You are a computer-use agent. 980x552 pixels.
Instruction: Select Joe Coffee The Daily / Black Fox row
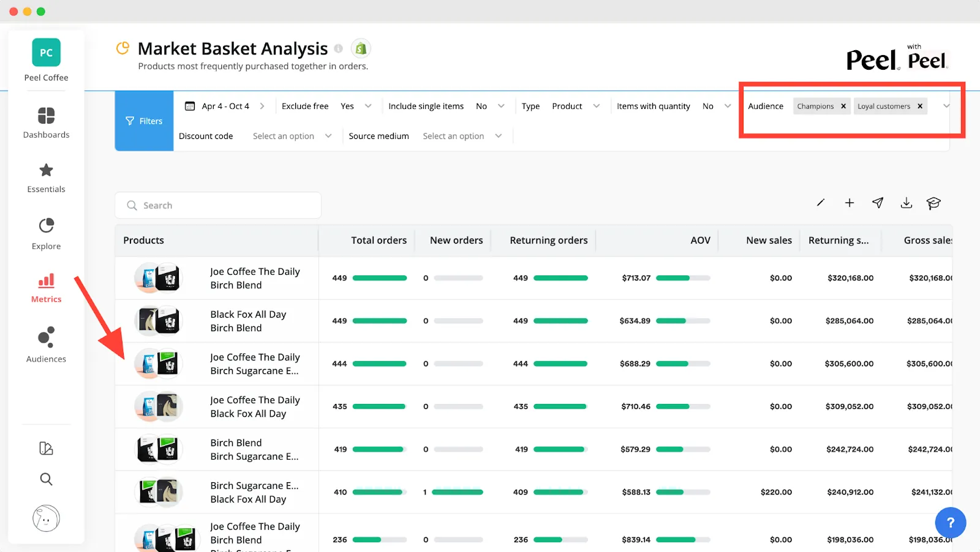[x=533, y=406]
